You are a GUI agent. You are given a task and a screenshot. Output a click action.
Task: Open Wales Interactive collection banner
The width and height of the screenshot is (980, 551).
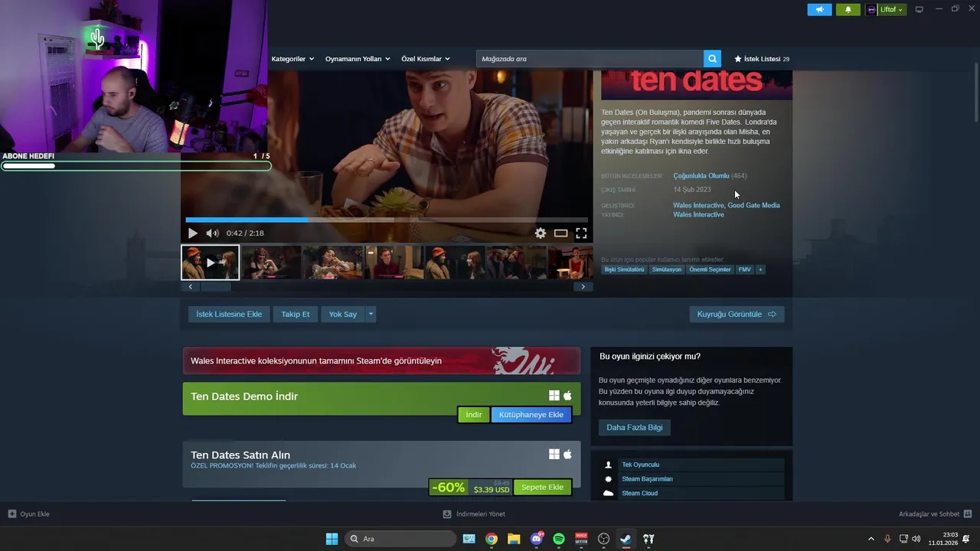pyautogui.click(x=381, y=361)
